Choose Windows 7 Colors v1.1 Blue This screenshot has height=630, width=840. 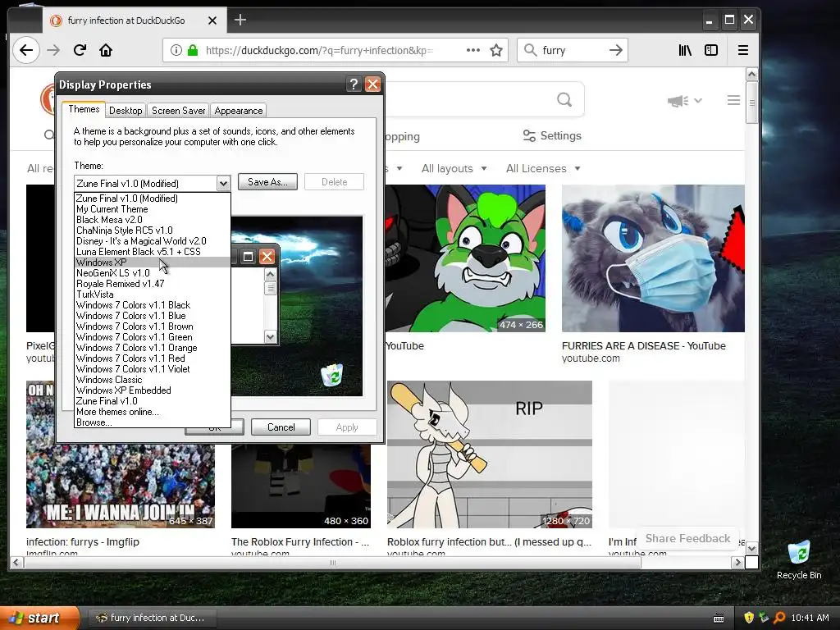153,316
